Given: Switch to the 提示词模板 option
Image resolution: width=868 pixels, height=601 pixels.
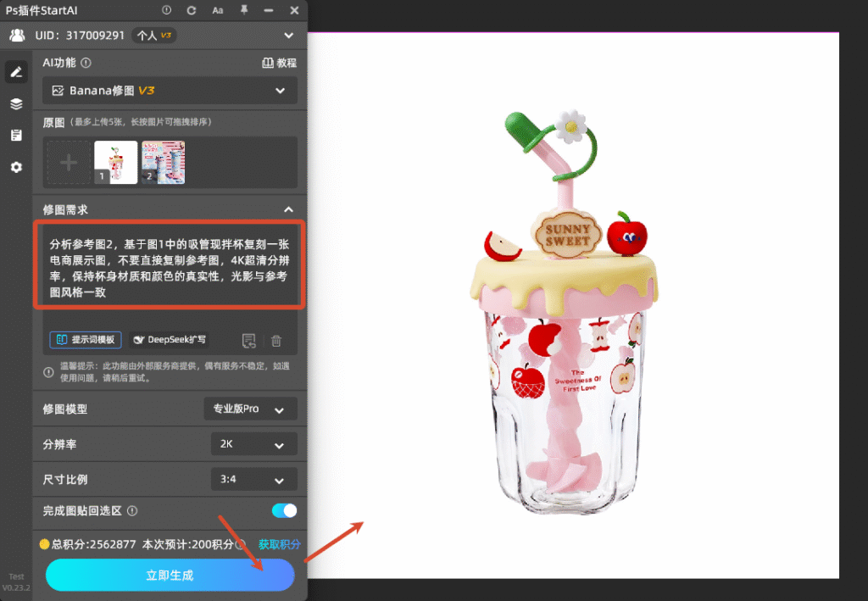Looking at the screenshot, I should [x=85, y=339].
